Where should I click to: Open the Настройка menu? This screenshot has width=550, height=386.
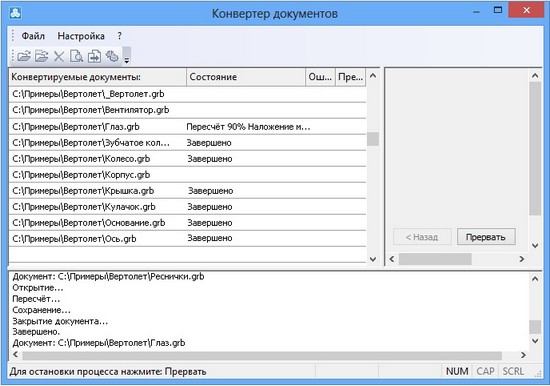pyautogui.click(x=81, y=36)
